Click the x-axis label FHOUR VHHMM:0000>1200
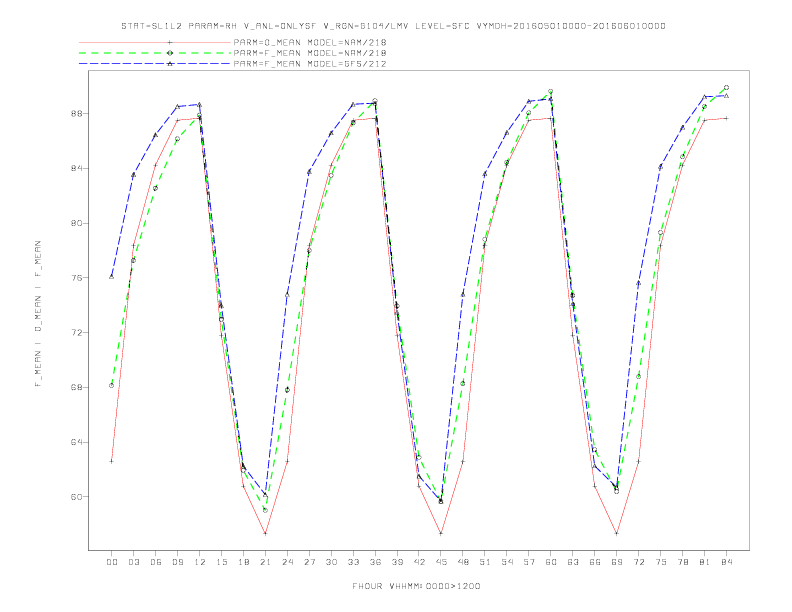 416,586
